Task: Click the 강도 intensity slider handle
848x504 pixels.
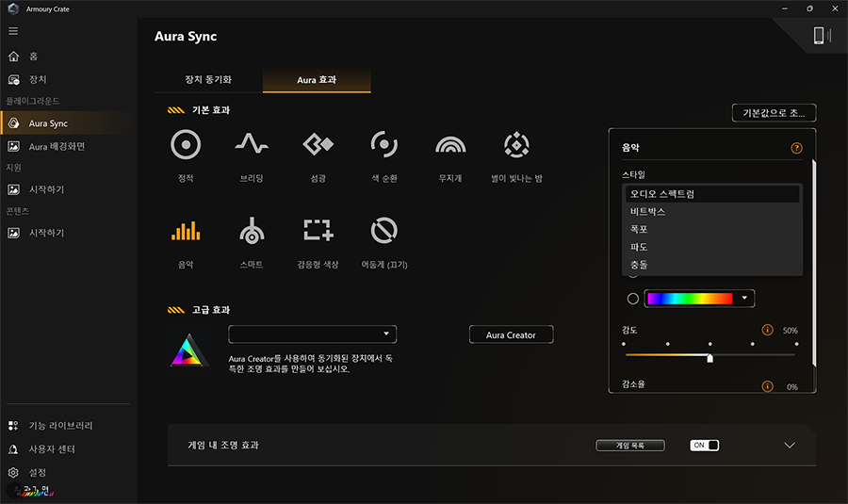Action: coord(709,357)
